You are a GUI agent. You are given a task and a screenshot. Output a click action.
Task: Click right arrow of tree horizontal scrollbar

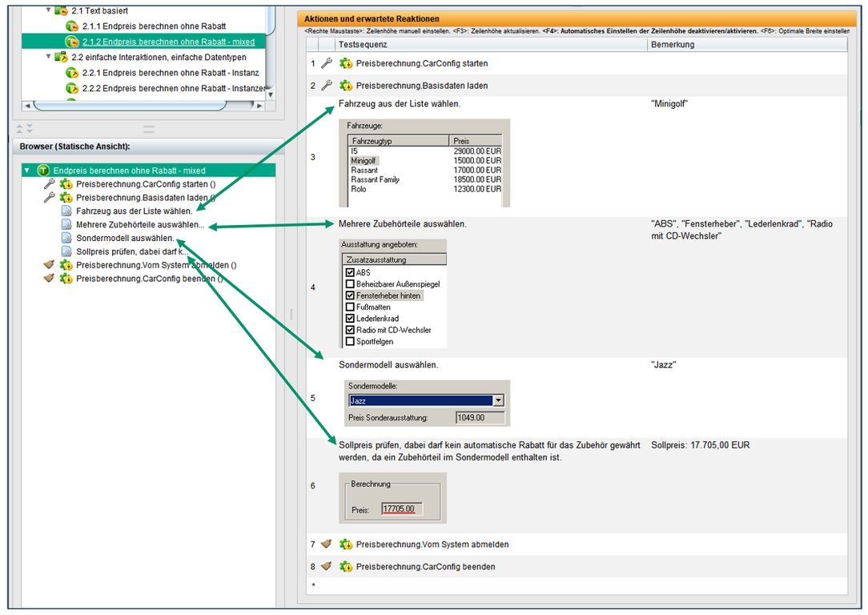[259, 105]
